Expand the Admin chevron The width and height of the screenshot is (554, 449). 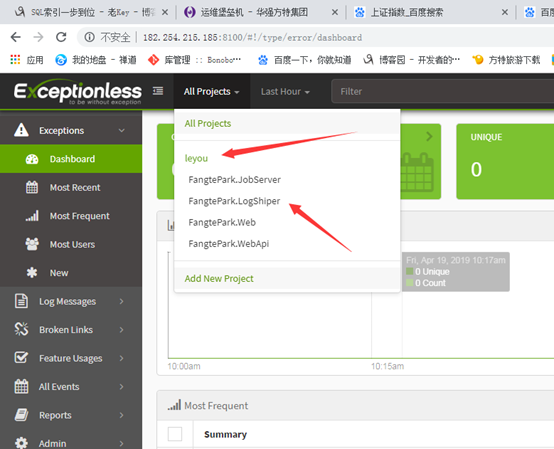pyautogui.click(x=122, y=443)
